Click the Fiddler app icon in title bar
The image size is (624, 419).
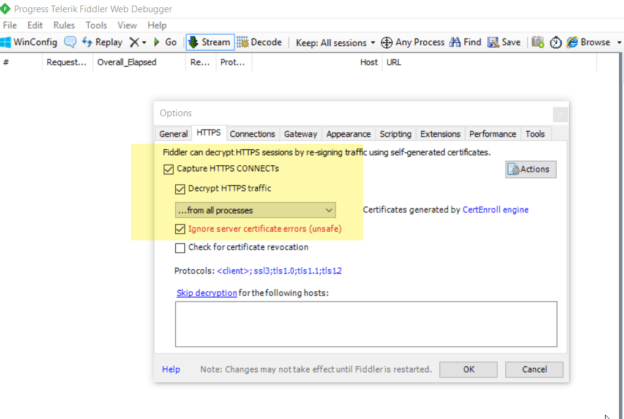click(x=5, y=8)
